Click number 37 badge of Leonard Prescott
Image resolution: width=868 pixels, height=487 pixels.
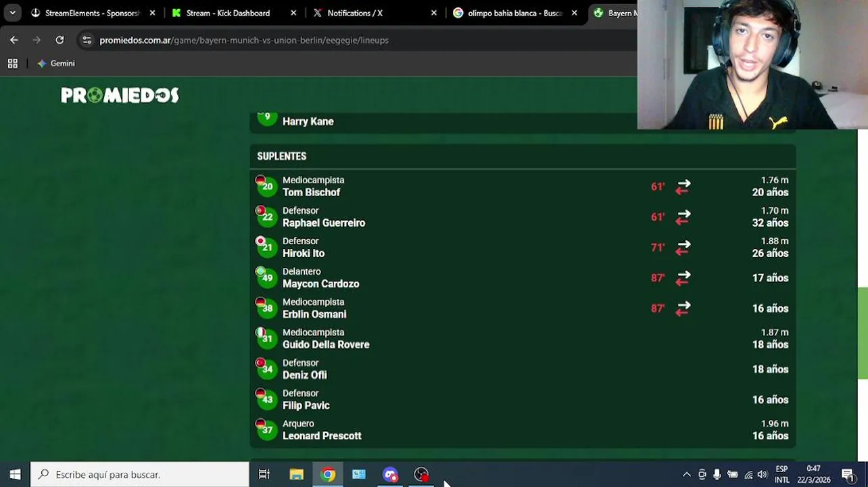(x=267, y=430)
